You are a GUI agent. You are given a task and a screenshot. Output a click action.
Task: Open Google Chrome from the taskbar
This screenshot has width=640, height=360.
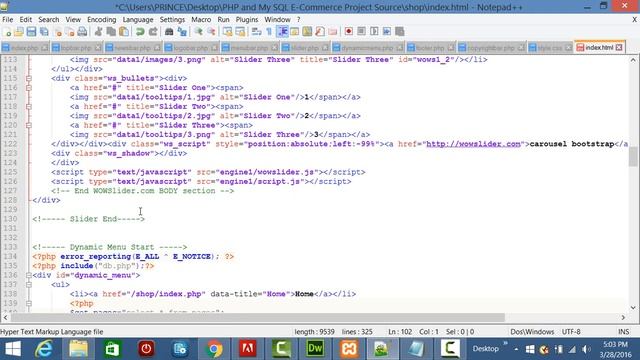[x=214, y=349]
